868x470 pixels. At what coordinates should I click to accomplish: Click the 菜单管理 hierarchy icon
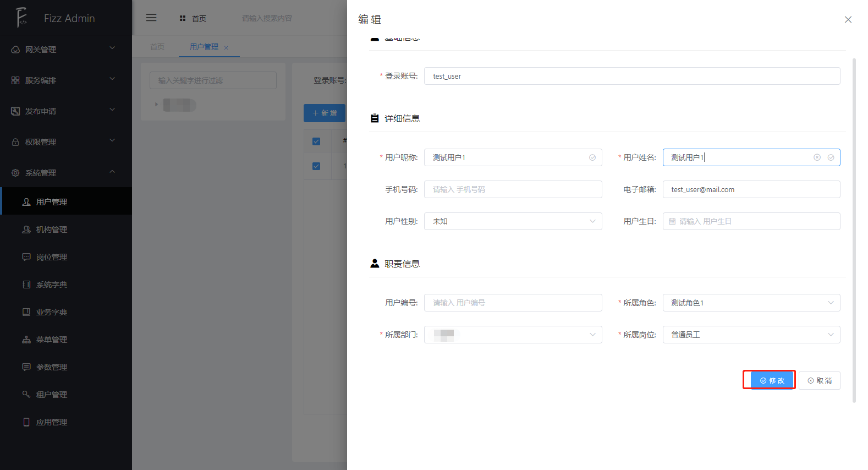26,340
